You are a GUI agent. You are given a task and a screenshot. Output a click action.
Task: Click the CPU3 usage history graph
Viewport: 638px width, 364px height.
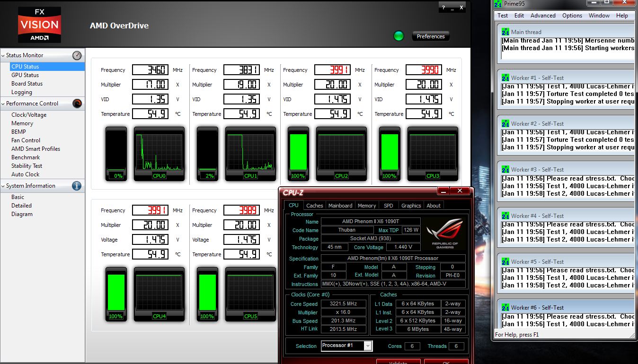(x=432, y=154)
